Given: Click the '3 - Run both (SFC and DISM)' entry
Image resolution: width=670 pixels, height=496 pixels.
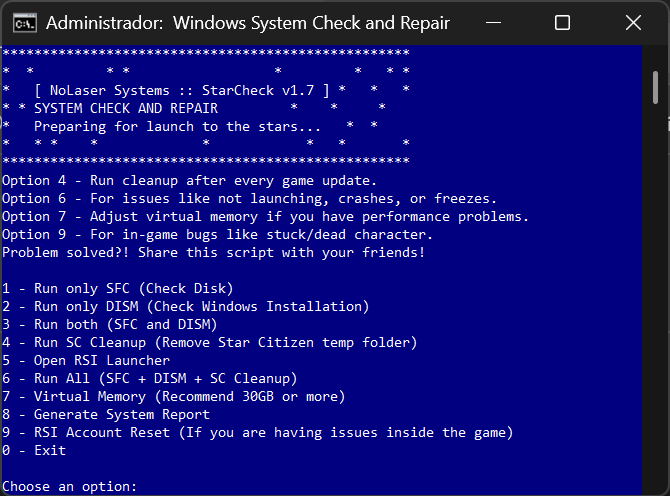Looking at the screenshot, I should pos(110,325).
